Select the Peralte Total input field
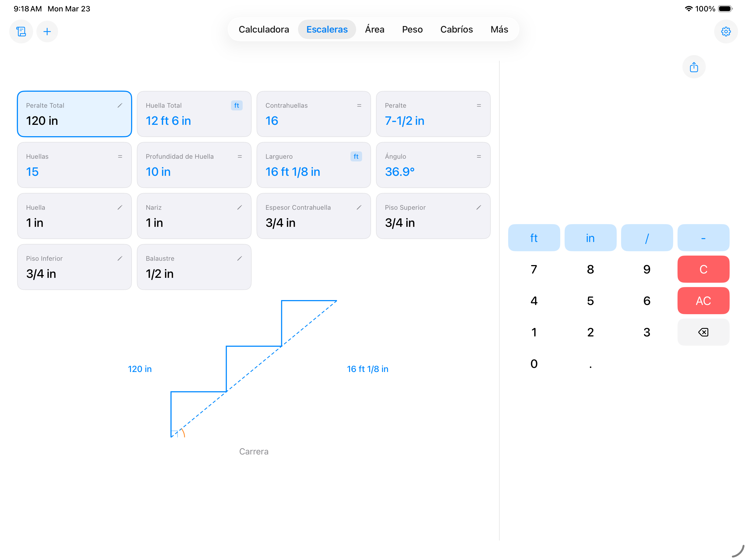The width and height of the screenshot is (747, 560). tap(74, 114)
